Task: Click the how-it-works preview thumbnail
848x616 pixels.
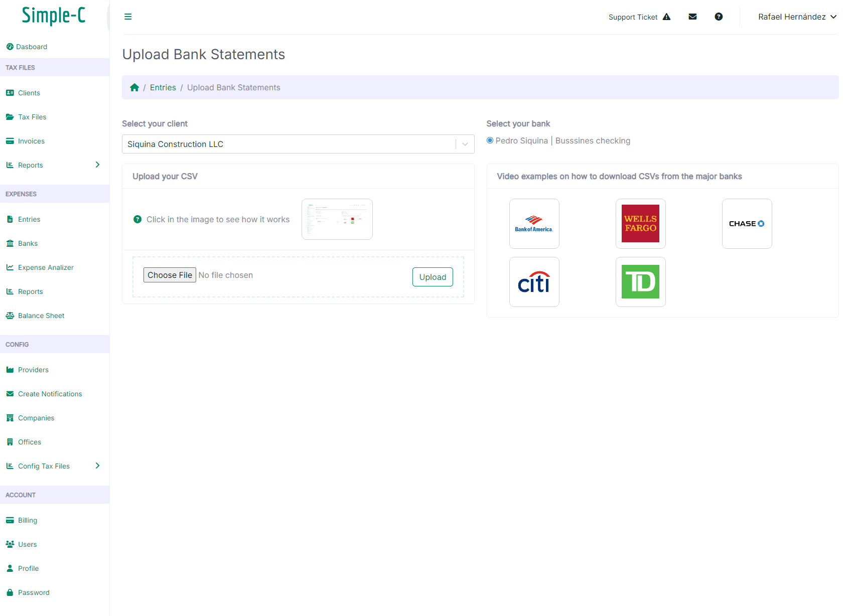Action: 337,219
